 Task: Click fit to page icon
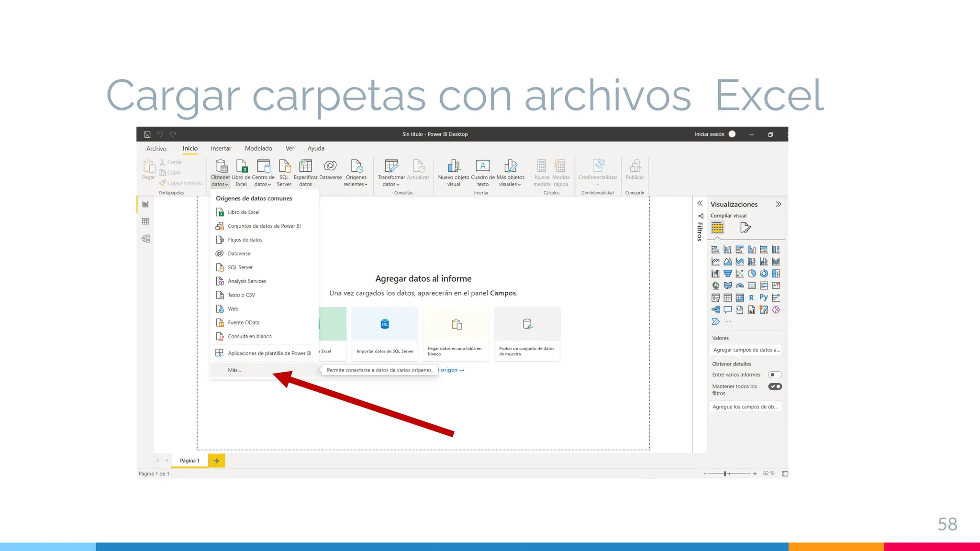[x=785, y=474]
